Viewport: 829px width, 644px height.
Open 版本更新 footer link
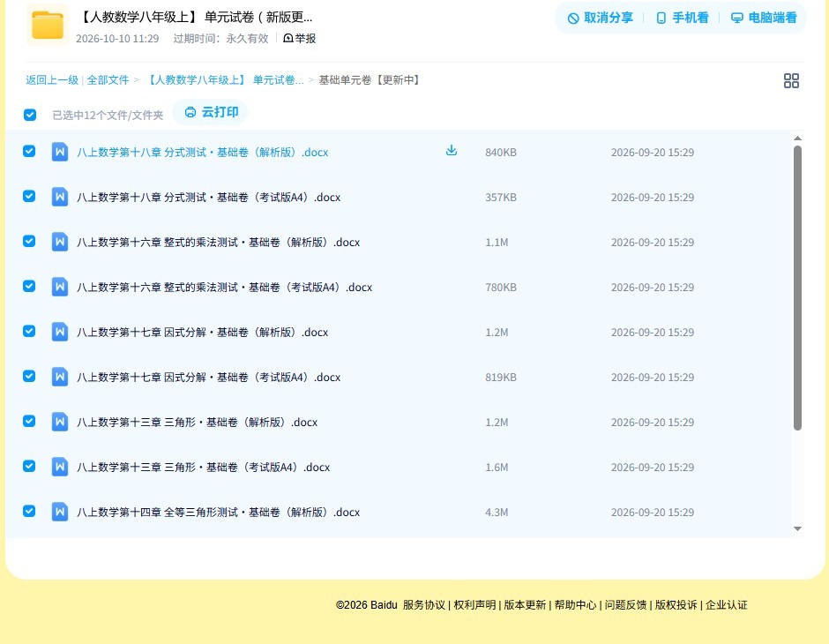(x=525, y=605)
